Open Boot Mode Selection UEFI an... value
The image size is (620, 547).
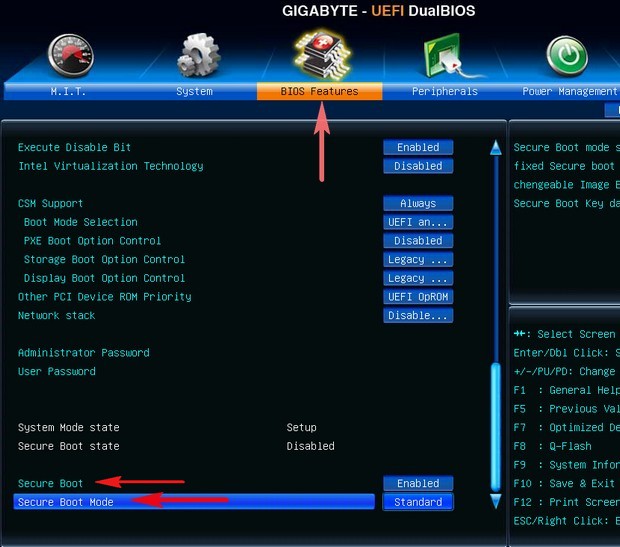click(418, 222)
